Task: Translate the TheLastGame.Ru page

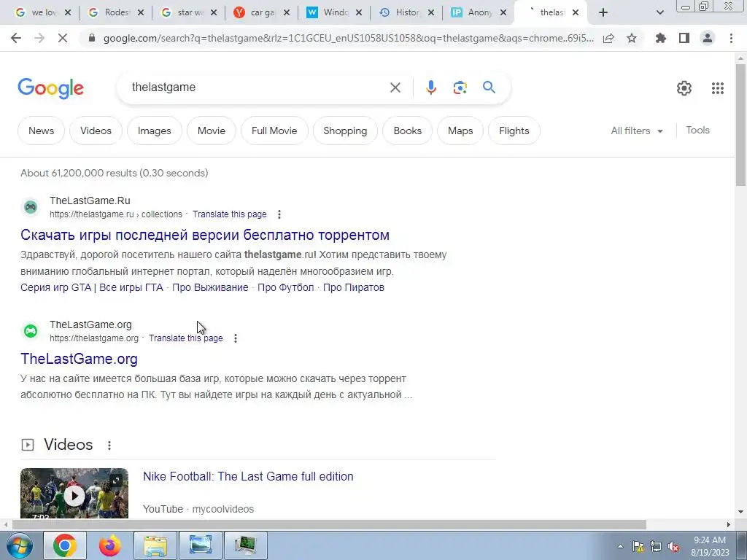Action: click(230, 214)
